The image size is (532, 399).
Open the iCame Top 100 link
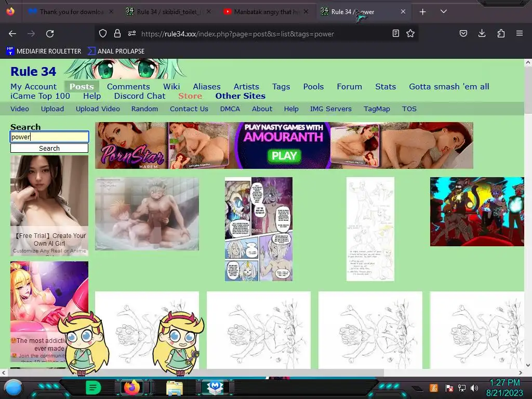coord(40,96)
